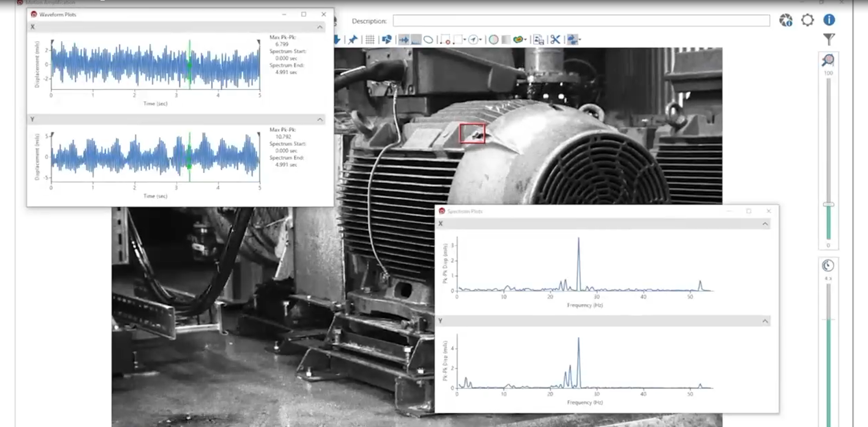Open the rectangle region dropdown arrow
The width and height of the screenshot is (868, 427).
pyautogui.click(x=465, y=40)
